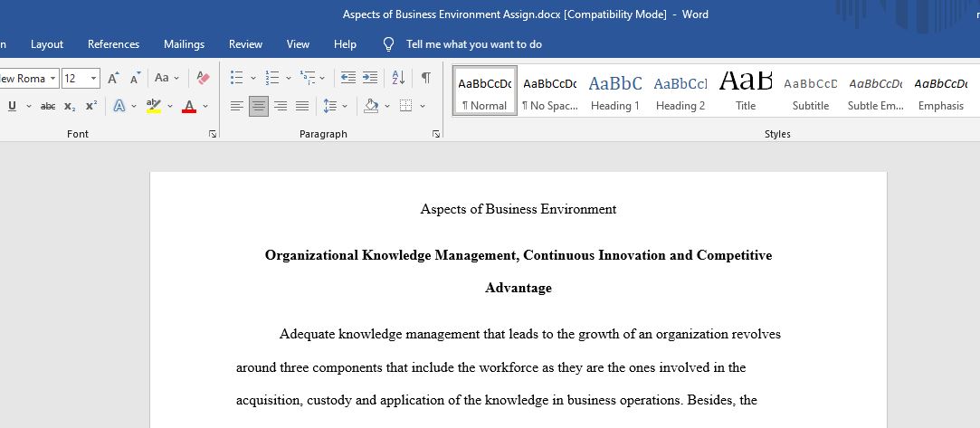Shrink font size with the smaller A icon

[135, 78]
